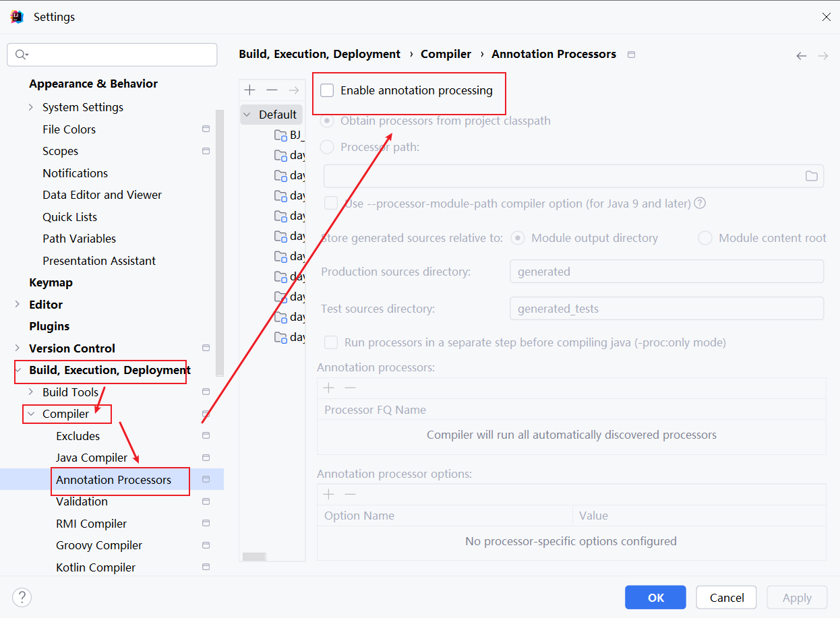Click the help question mark button

[x=22, y=597]
